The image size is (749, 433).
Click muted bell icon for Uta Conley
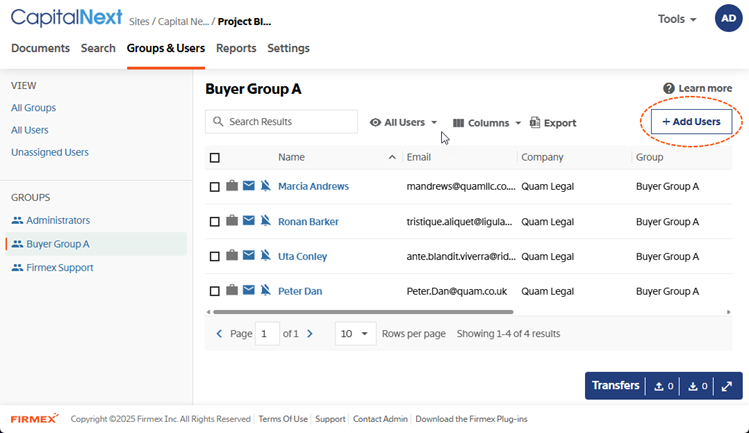point(266,255)
